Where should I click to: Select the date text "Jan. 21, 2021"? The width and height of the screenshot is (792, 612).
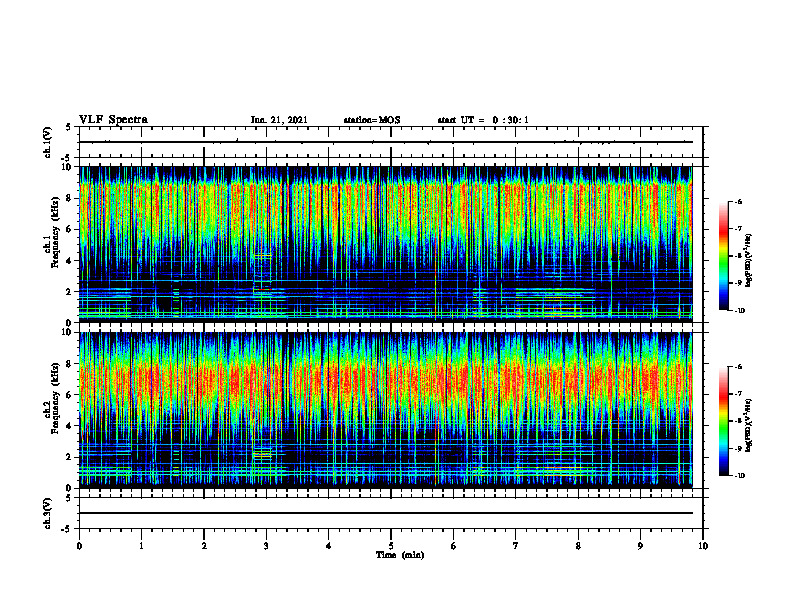279,120
